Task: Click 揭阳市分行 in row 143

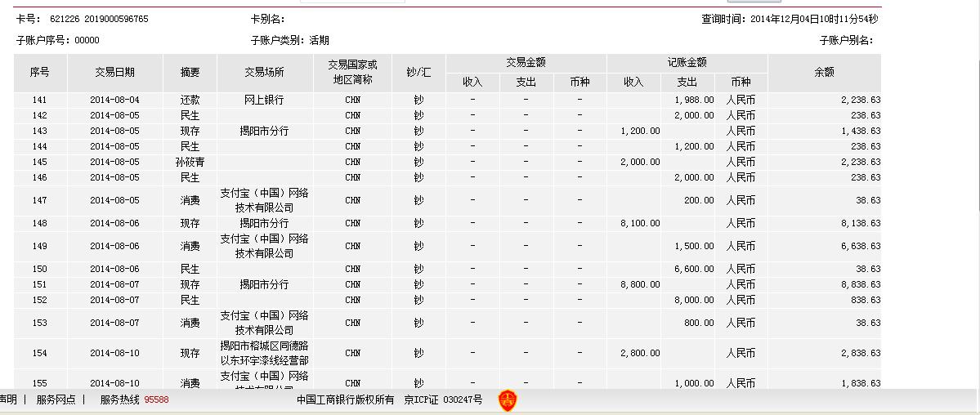Action: 264,132
